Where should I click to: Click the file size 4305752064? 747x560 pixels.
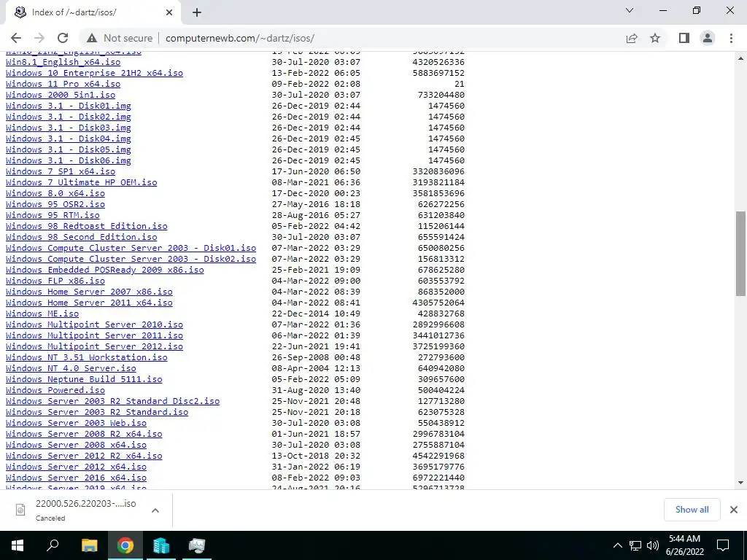pyautogui.click(x=438, y=303)
